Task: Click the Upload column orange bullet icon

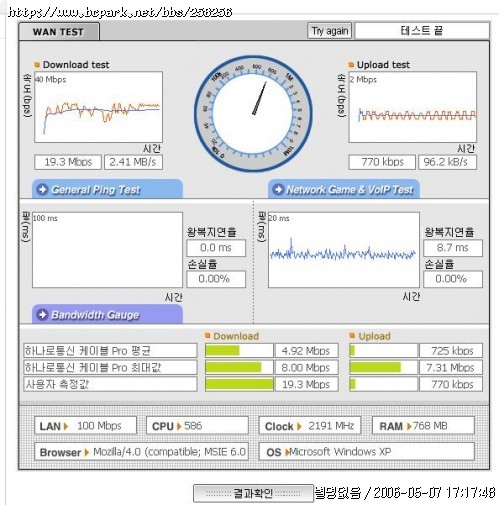Action: pyautogui.click(x=352, y=335)
